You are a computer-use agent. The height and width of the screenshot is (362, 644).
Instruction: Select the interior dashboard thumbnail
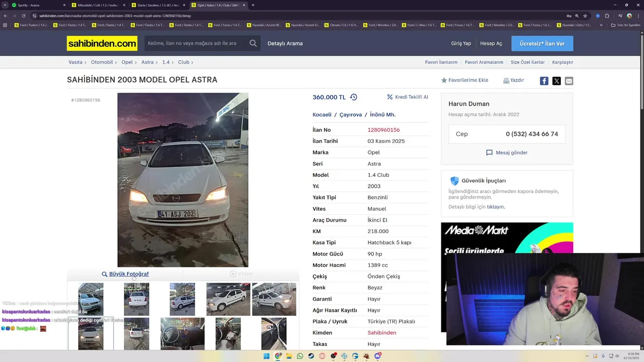pyautogui.click(x=183, y=333)
